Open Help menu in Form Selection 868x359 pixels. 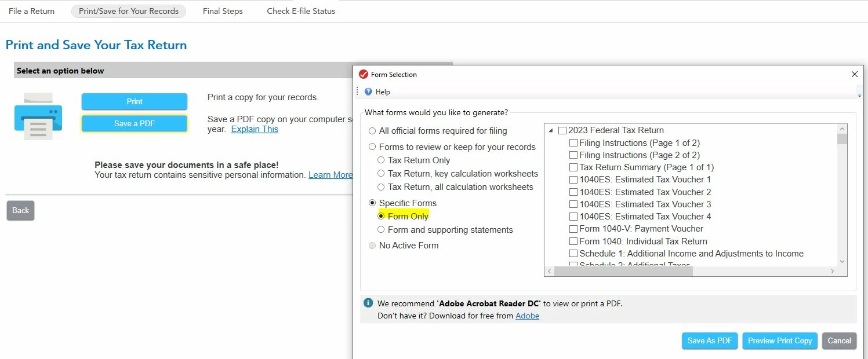tap(383, 92)
